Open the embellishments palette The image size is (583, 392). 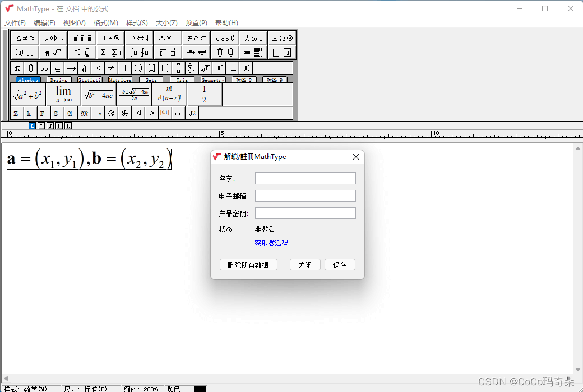tap(82, 38)
